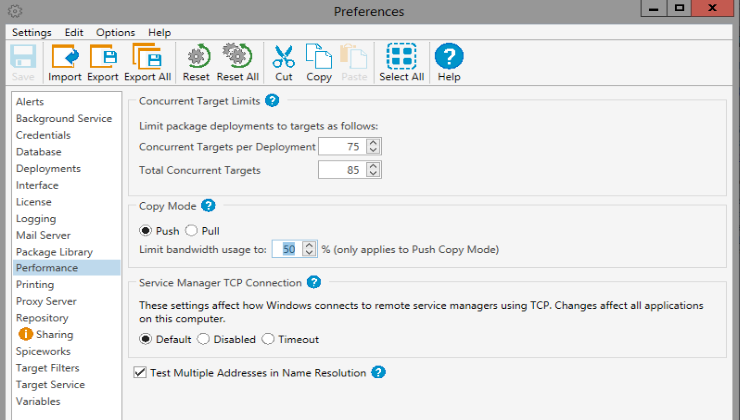Click the Cut scissors icon
Viewport: 740px width, 420px height.
coord(284,59)
